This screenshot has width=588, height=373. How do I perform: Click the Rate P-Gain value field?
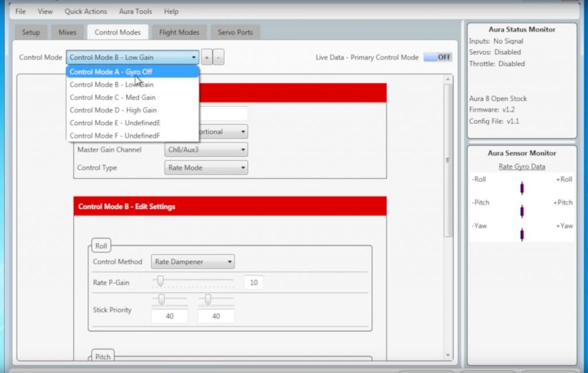pos(253,282)
